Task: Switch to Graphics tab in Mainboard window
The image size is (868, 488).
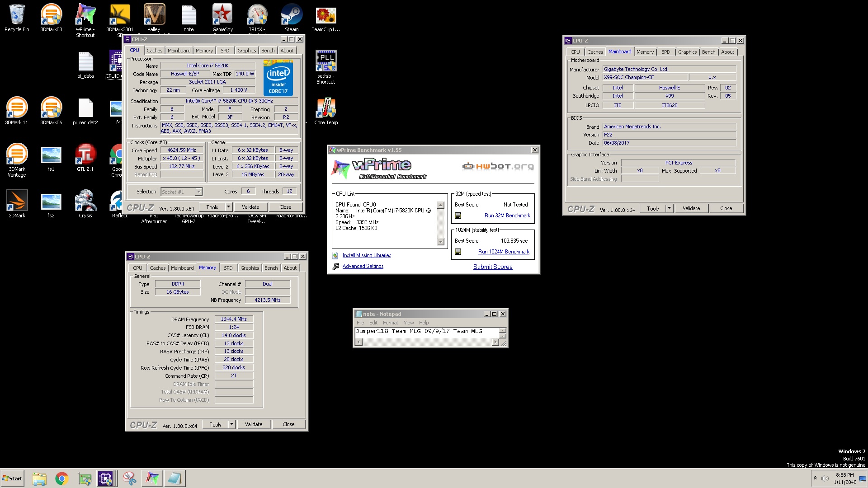Action: click(687, 52)
